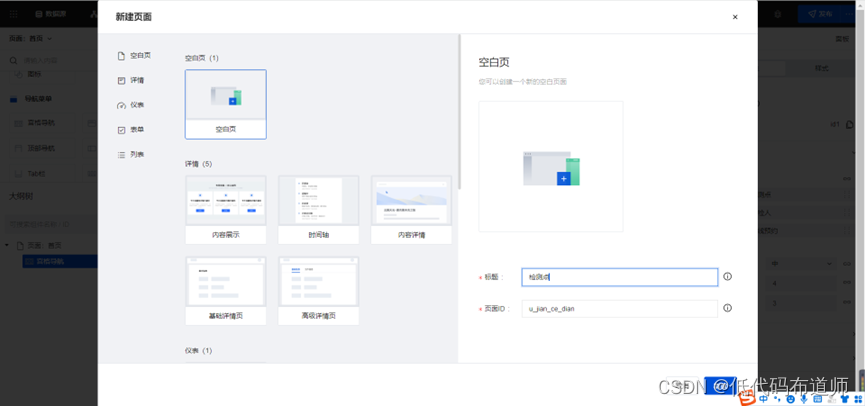This screenshot has height=406, width=865.
Task: Select the 页面：首页 node in the outline tree
Action: [x=39, y=245]
